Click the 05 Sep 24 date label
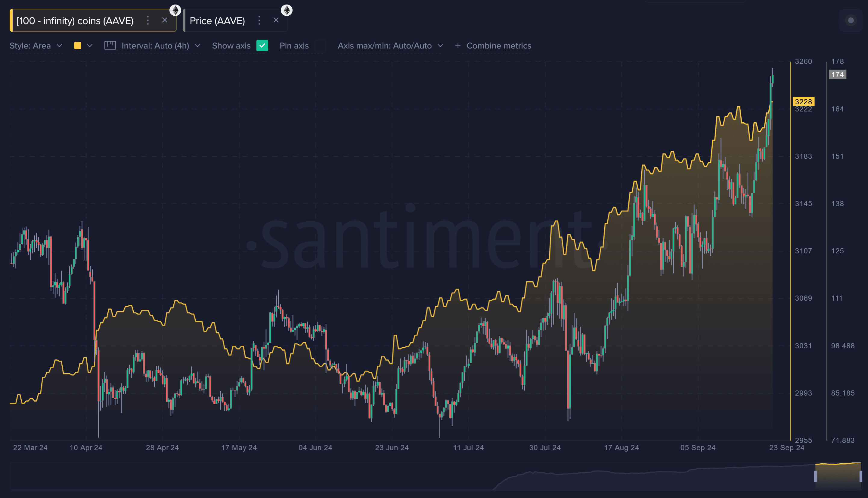868x498 pixels. coord(698,447)
